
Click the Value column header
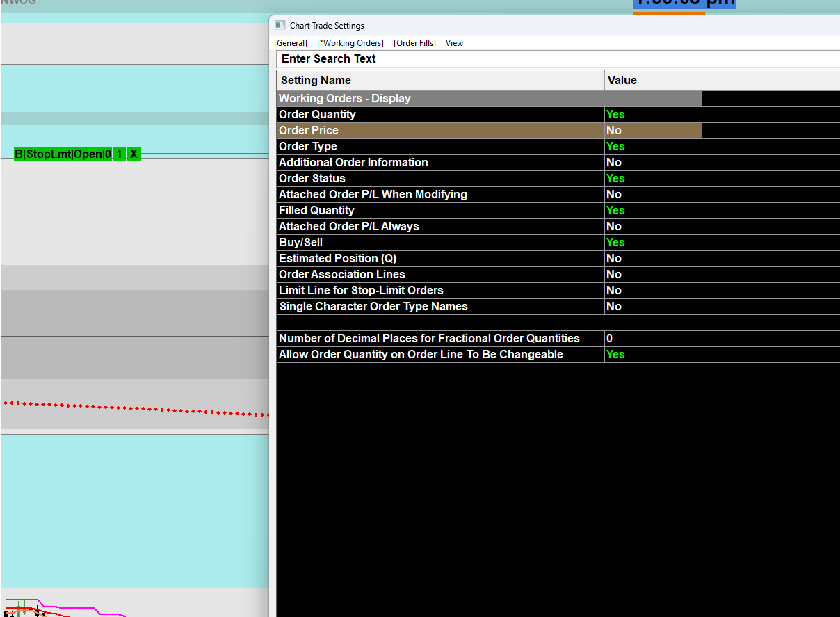653,81
